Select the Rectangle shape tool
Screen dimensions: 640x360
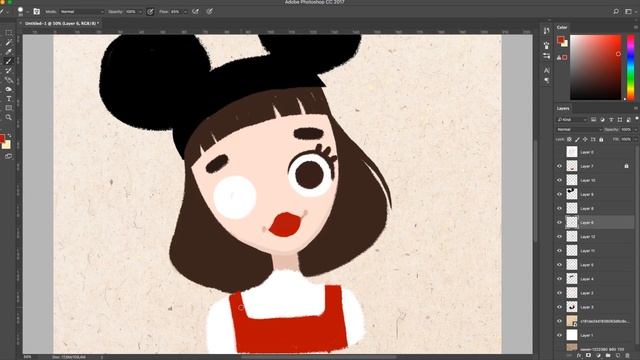pyautogui.click(x=9, y=108)
